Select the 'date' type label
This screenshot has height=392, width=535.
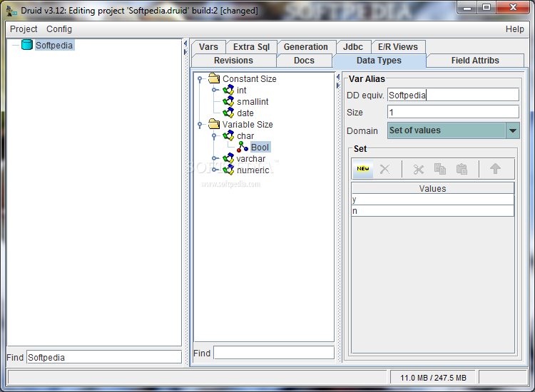click(245, 113)
